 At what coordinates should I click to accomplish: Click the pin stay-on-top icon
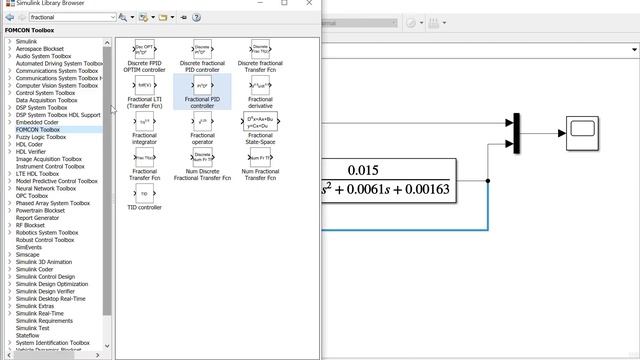184,17
